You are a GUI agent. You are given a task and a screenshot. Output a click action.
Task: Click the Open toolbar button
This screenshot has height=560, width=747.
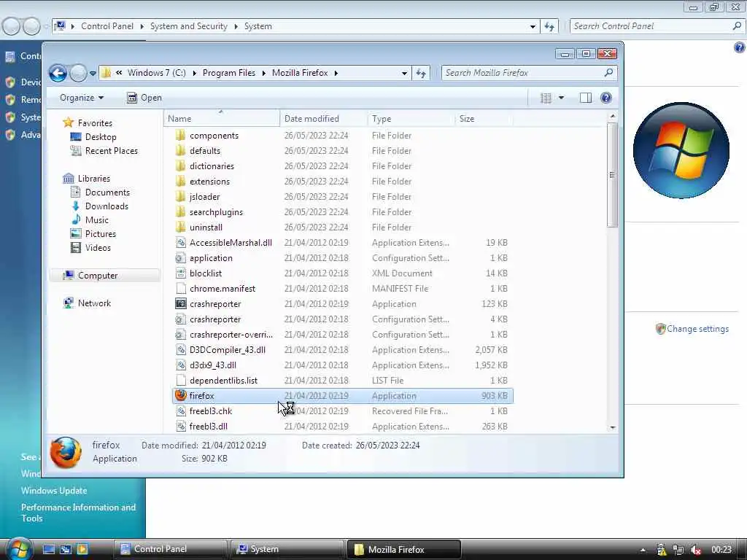144,98
